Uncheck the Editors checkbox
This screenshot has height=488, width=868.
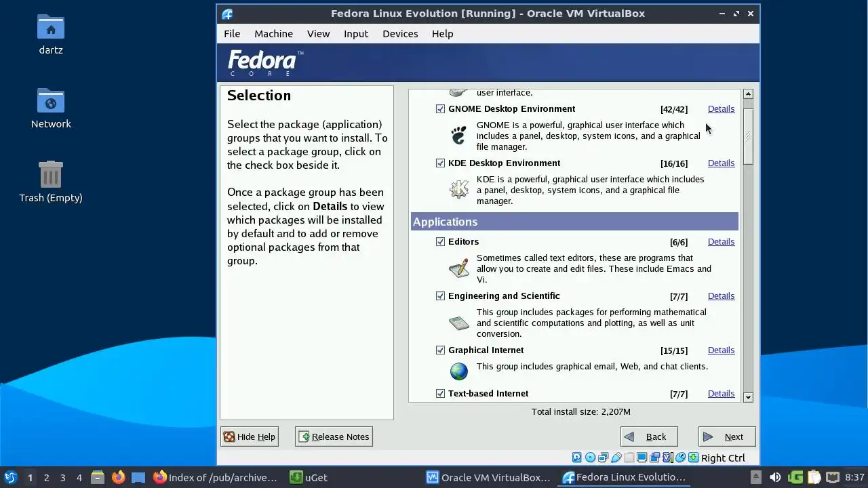tap(440, 241)
